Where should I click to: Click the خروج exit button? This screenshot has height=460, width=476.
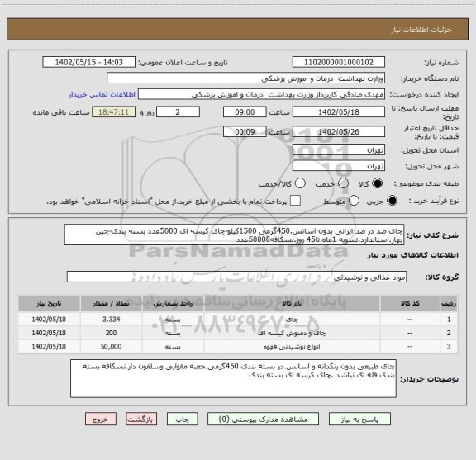click(x=101, y=419)
